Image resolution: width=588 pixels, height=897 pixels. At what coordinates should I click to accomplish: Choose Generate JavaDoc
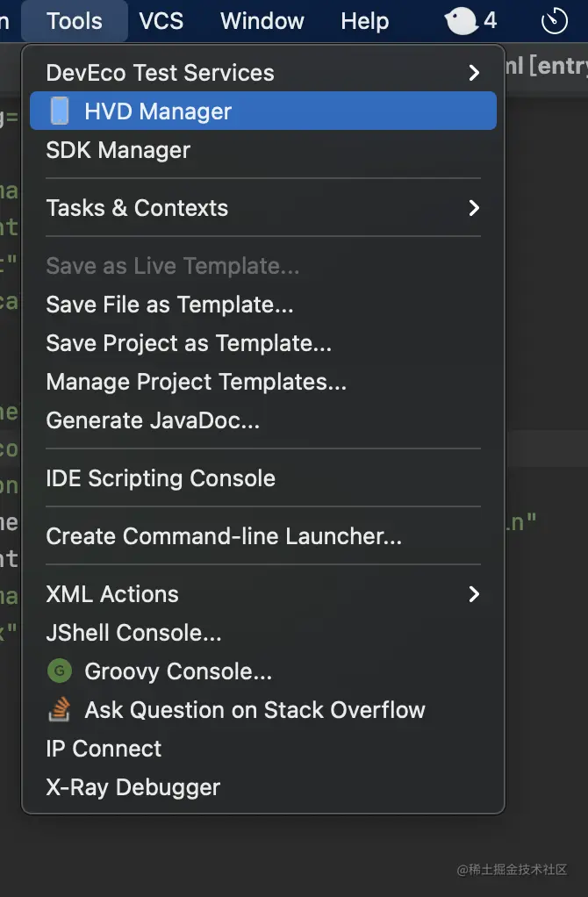click(x=153, y=420)
